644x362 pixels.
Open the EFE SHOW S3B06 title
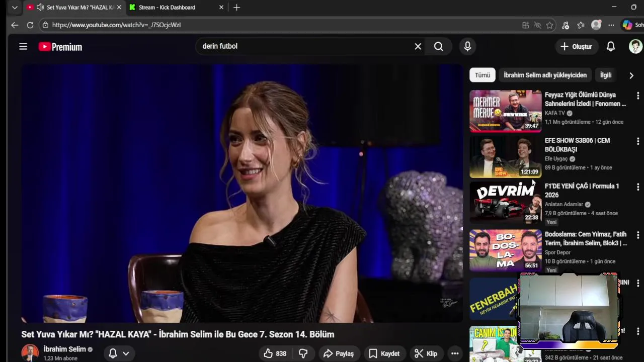coord(578,145)
